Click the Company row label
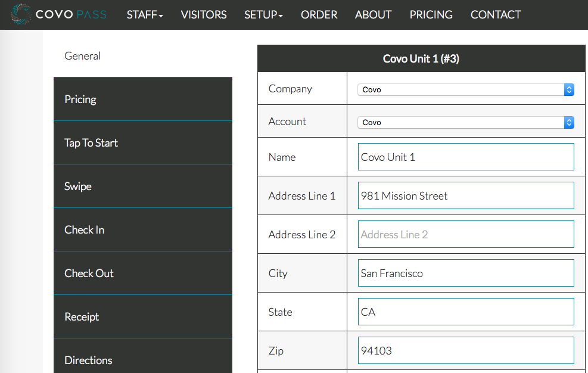Screen dimensions: 588x373 coord(290,89)
